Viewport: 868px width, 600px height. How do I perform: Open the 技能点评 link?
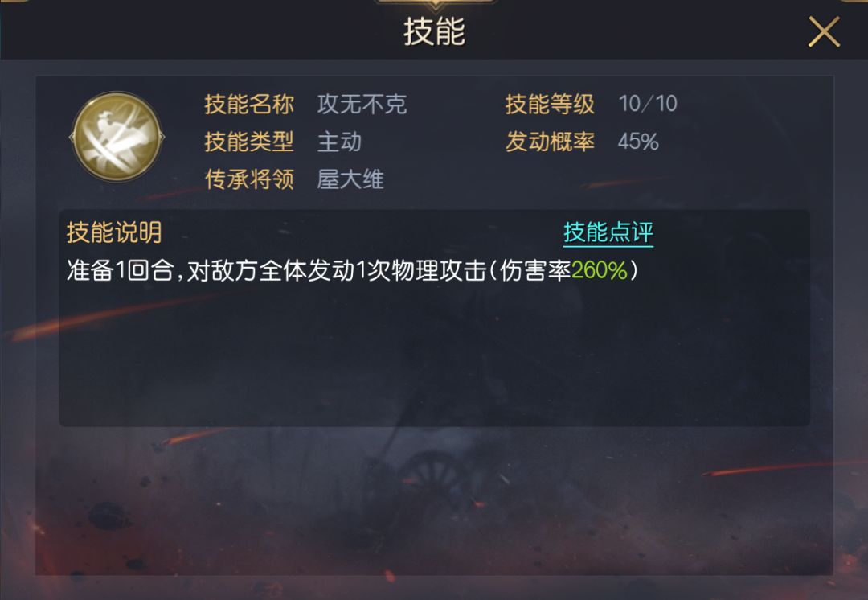pos(608,232)
